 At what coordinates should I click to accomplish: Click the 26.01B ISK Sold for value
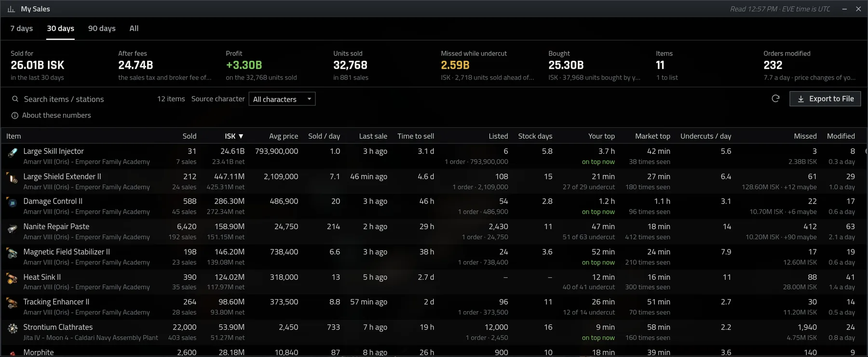38,65
